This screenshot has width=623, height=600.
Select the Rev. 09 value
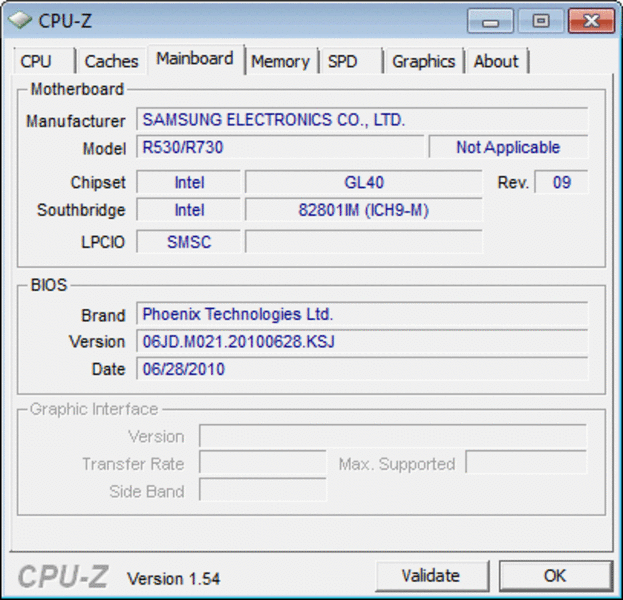[561, 182]
